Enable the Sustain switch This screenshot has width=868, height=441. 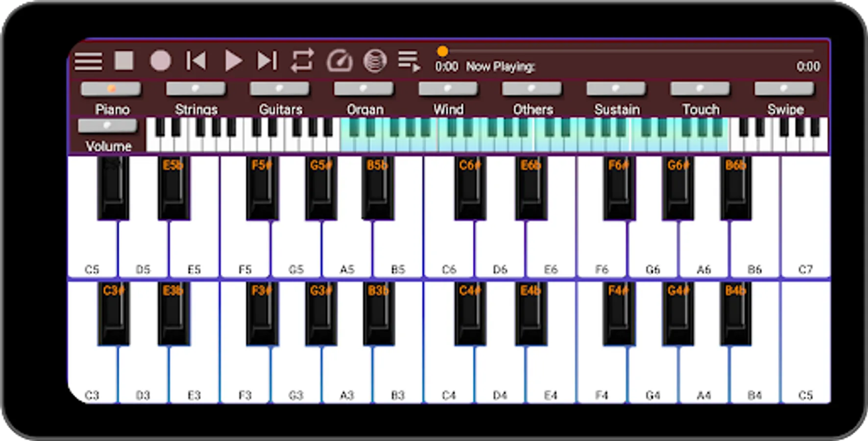(616, 89)
